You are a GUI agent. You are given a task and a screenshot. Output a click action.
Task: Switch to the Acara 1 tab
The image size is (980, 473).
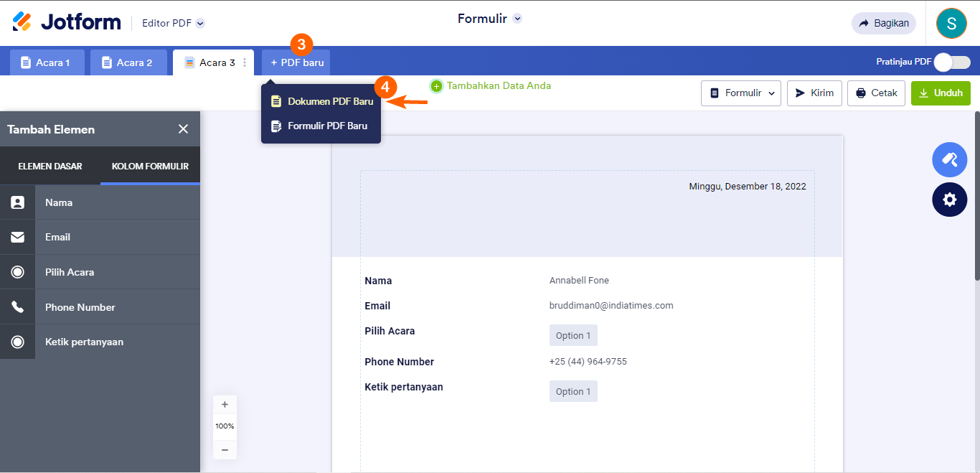point(47,62)
